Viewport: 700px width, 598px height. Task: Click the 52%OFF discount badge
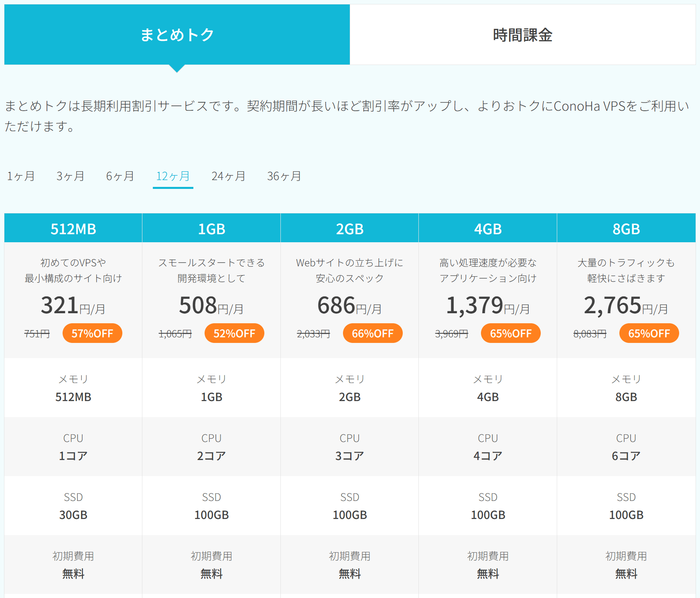pos(234,333)
